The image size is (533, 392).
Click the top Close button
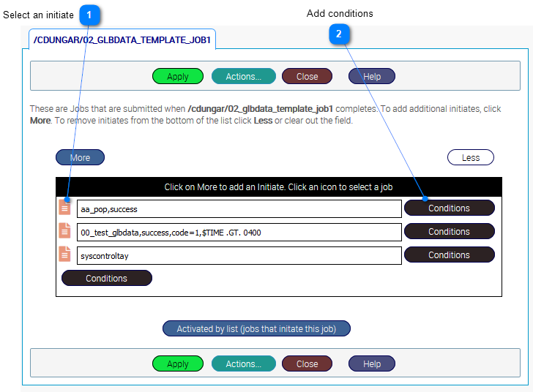coord(307,76)
